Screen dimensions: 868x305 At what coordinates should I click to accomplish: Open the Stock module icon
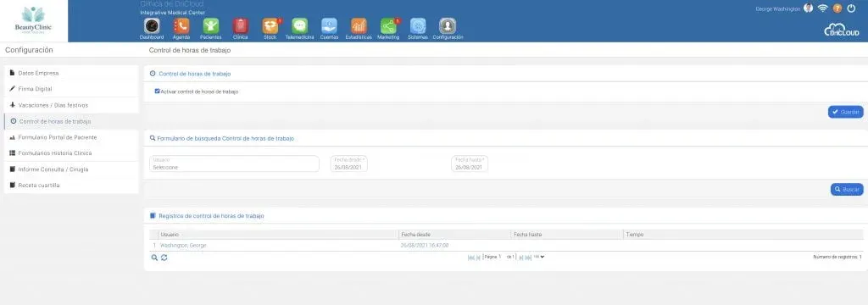[x=270, y=26]
